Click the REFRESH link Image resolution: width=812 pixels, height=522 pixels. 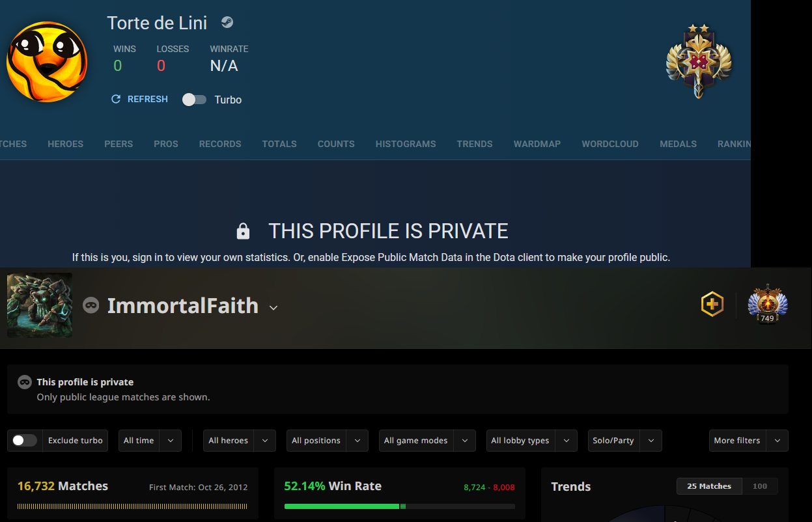[148, 99]
